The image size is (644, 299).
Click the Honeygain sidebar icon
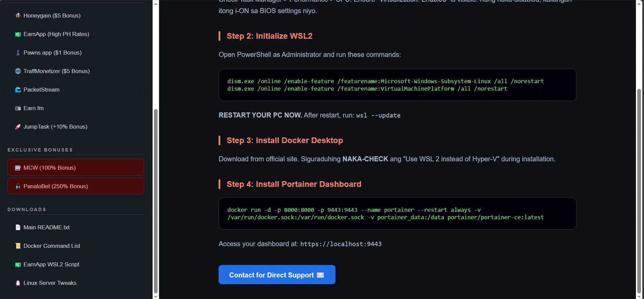click(18, 15)
